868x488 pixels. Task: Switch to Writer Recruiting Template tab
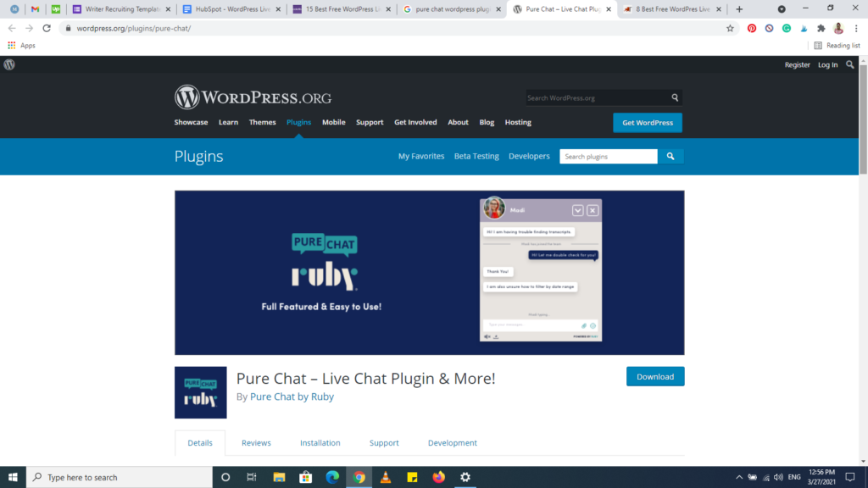coord(122,8)
